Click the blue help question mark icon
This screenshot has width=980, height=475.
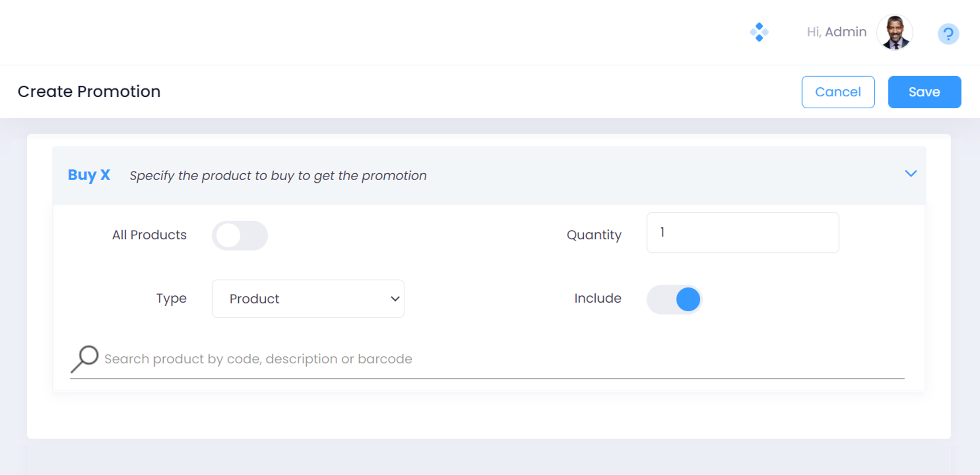pyautogui.click(x=948, y=34)
